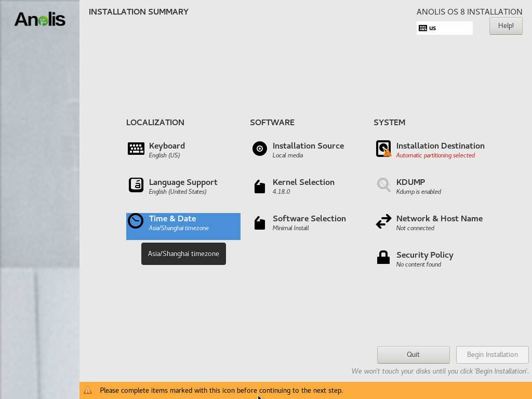Viewport: 532px width, 399px height.
Task: Click 'Not connected' status text
Action: click(415, 228)
